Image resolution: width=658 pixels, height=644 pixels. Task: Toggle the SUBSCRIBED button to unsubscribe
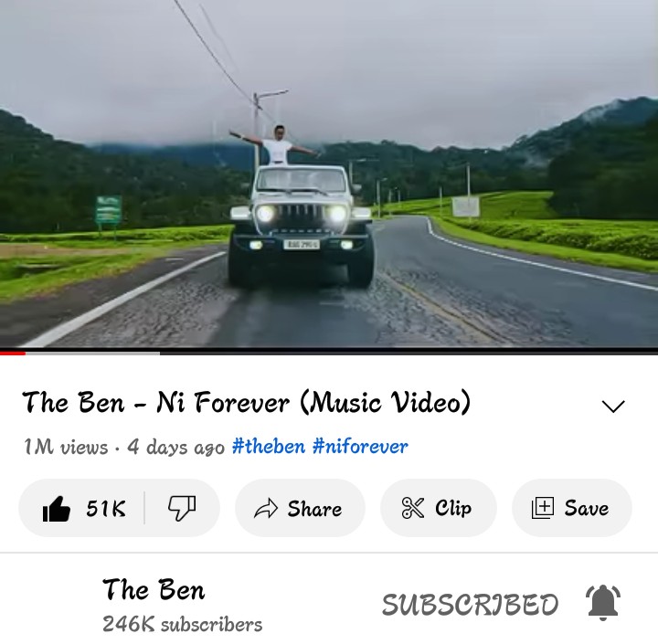click(470, 605)
